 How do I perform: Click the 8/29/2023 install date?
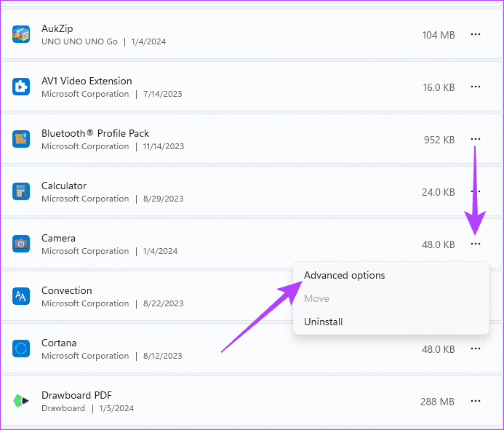pos(164,199)
